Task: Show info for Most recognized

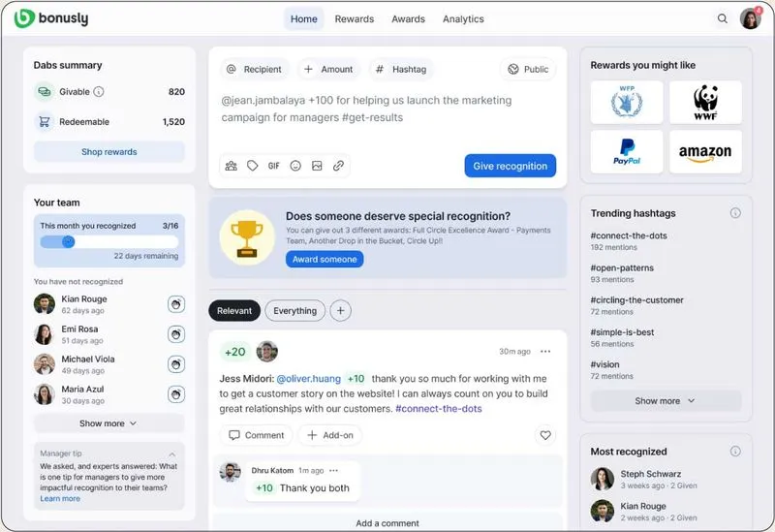Action: pos(735,451)
